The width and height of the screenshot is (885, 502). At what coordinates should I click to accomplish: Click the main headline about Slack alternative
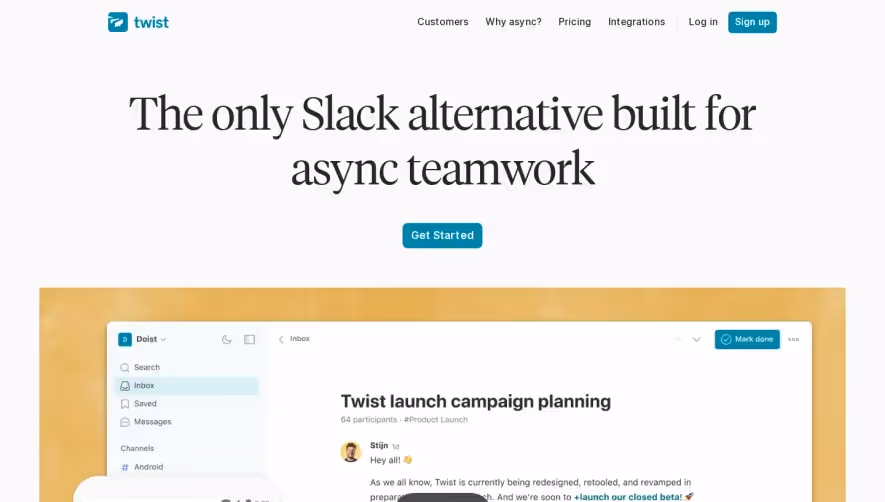[x=442, y=141]
